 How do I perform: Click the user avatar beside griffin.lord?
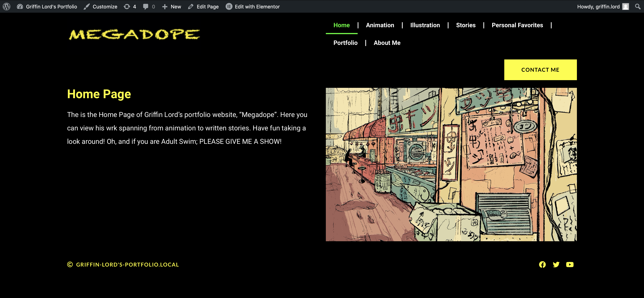(625, 7)
